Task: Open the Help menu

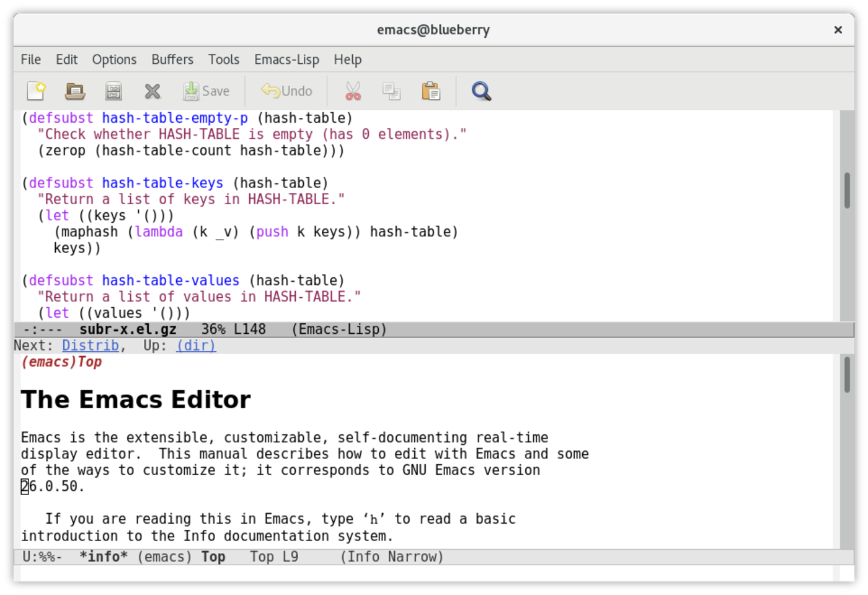Action: point(347,59)
